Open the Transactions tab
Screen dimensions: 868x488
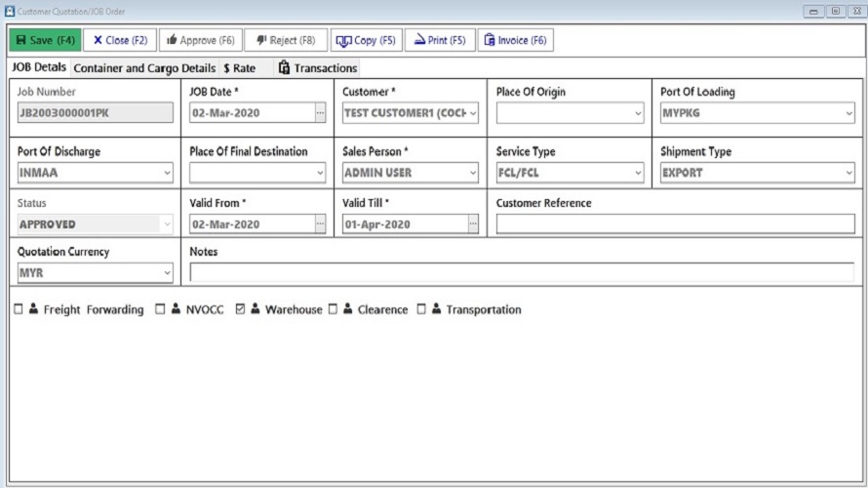point(318,68)
